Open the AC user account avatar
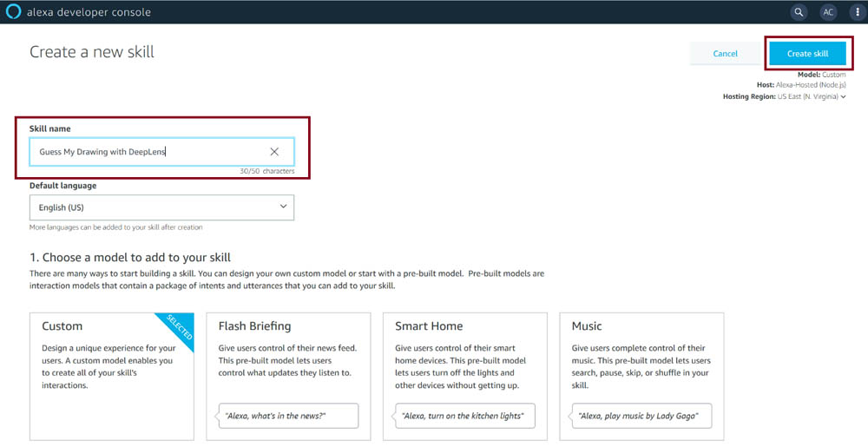The width and height of the screenshot is (868, 447). coord(828,12)
